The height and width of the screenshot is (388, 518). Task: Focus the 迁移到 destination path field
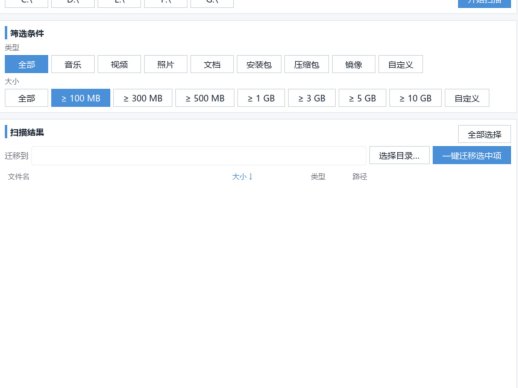[199, 155]
